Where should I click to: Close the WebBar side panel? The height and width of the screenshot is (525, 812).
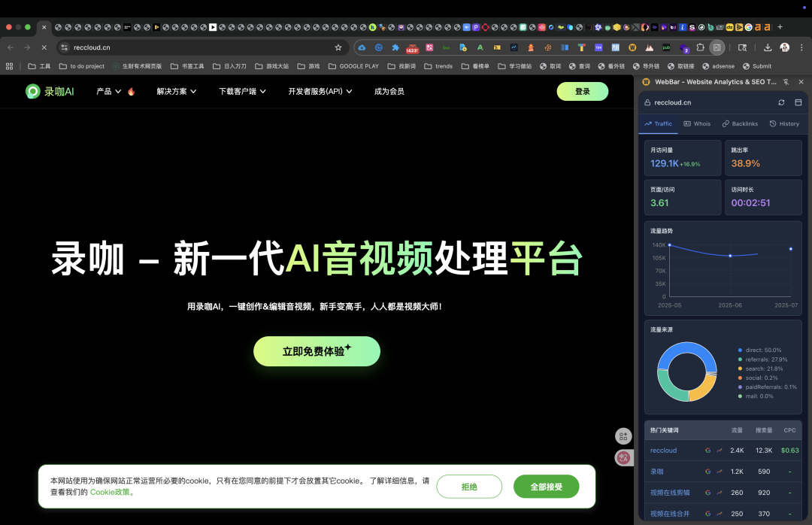tap(801, 82)
